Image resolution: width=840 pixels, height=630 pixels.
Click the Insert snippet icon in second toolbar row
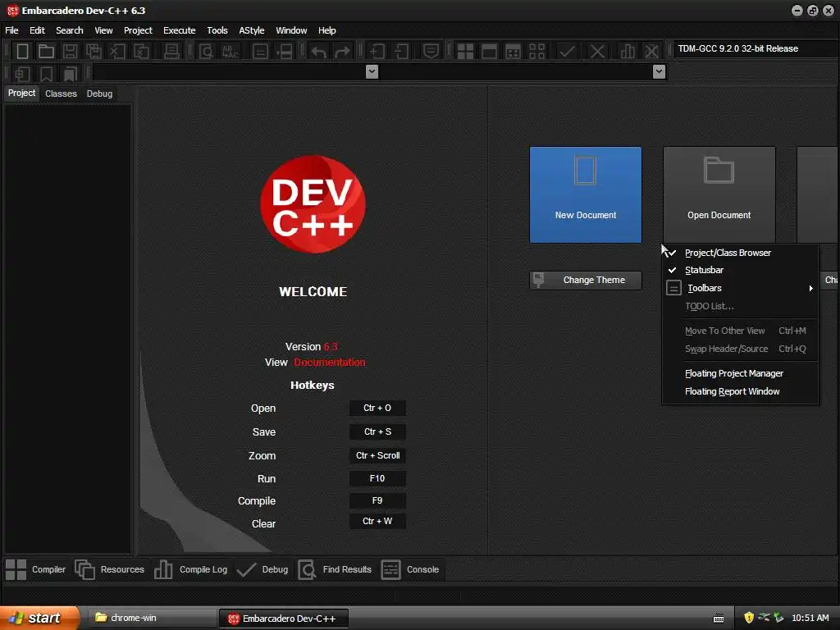pos(22,73)
